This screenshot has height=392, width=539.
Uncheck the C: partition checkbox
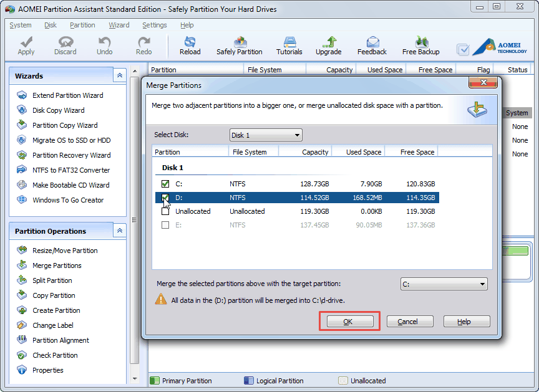165,184
